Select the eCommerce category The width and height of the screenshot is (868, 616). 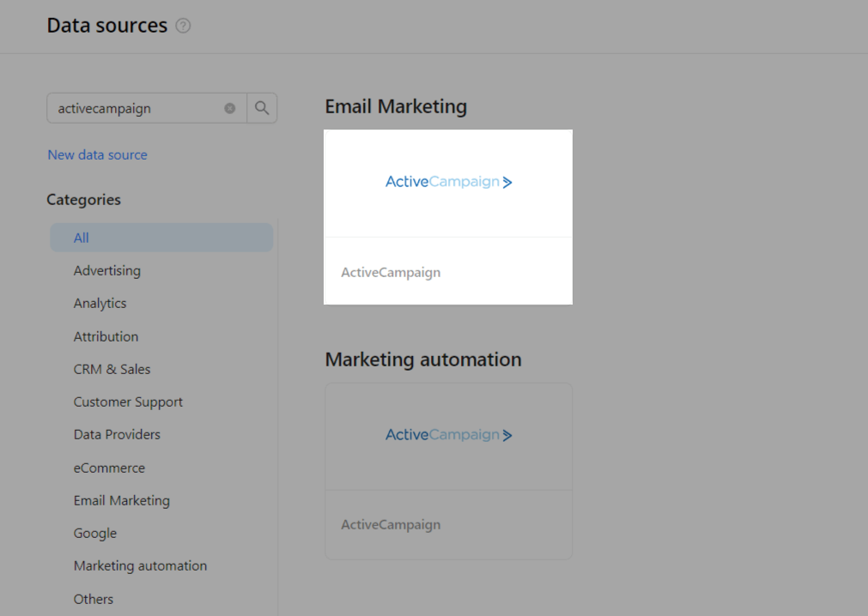(109, 468)
